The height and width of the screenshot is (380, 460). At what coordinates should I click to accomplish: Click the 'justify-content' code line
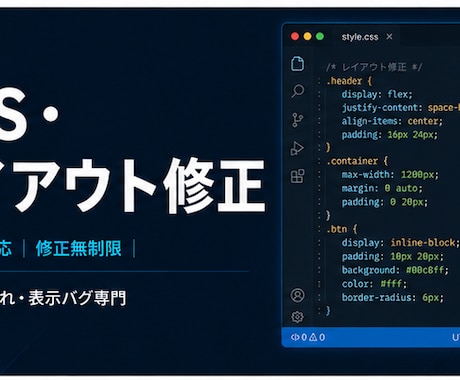[x=401, y=108]
